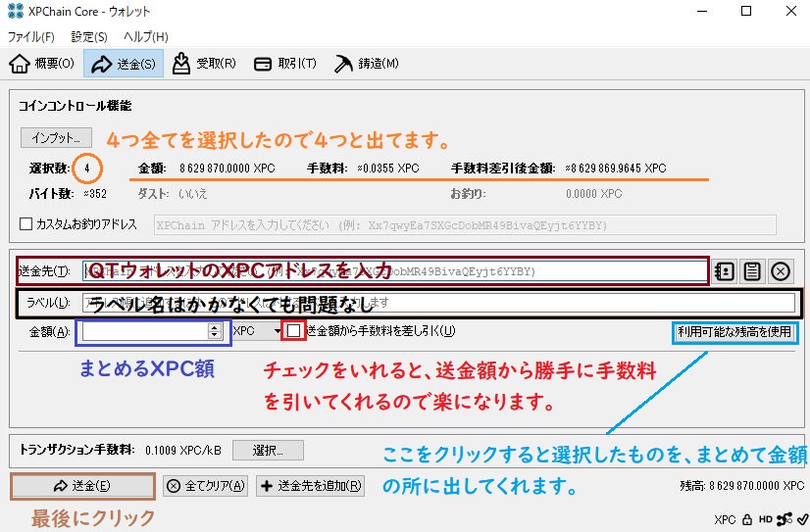
Task: Open the 設定(S) settings menu
Action: tap(89, 36)
